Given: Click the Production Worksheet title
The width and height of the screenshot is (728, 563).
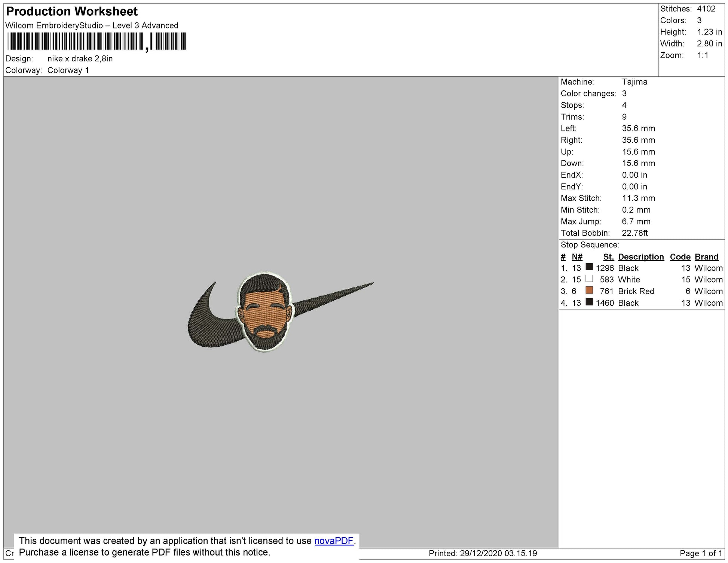Looking at the screenshot, I should pyautogui.click(x=72, y=12).
